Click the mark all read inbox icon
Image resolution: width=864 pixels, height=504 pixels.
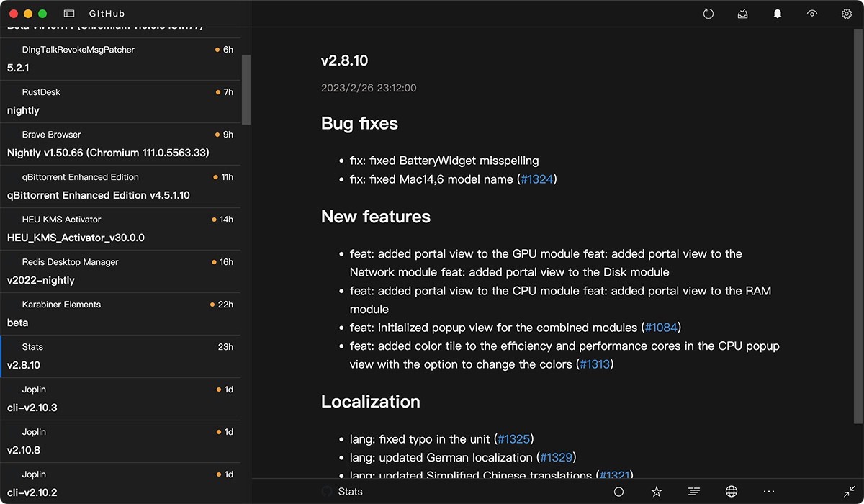(743, 14)
